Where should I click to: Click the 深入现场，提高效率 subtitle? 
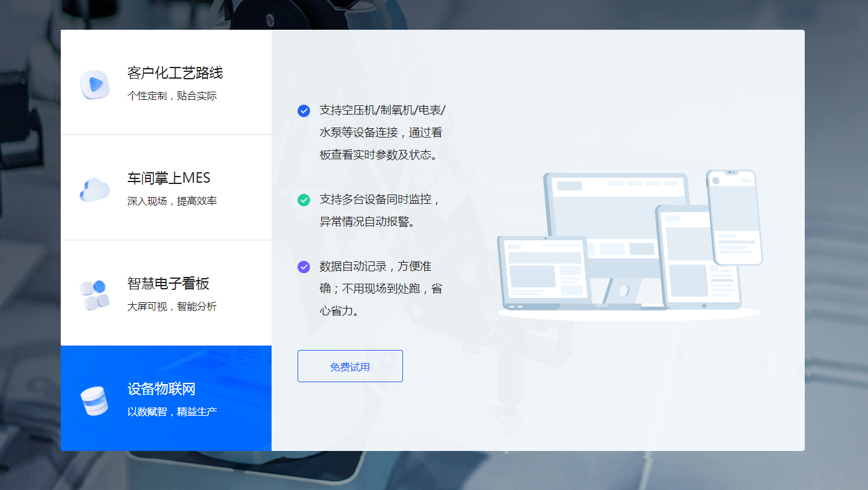(172, 201)
